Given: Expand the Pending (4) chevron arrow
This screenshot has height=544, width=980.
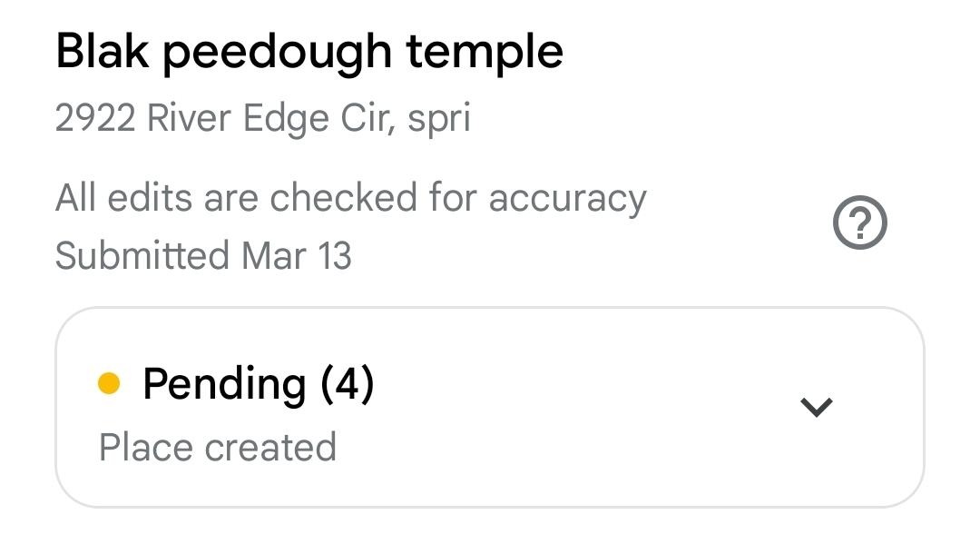Looking at the screenshot, I should (x=816, y=407).
